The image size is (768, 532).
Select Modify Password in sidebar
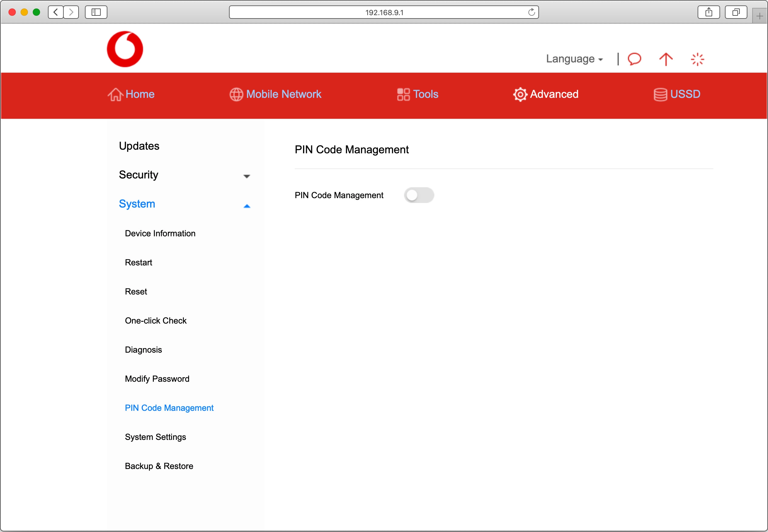point(157,379)
